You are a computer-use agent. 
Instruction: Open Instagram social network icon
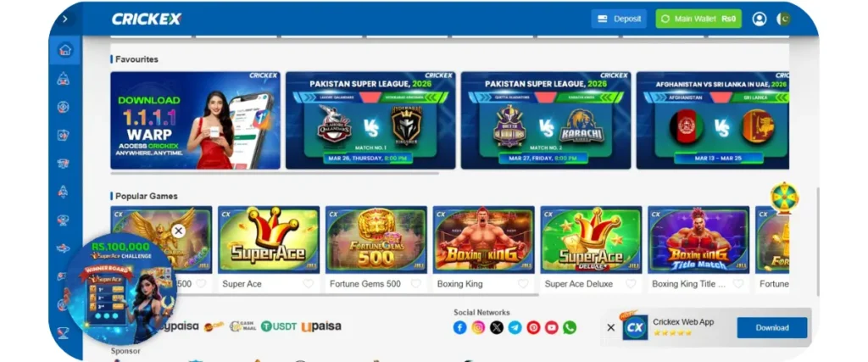[x=478, y=328]
